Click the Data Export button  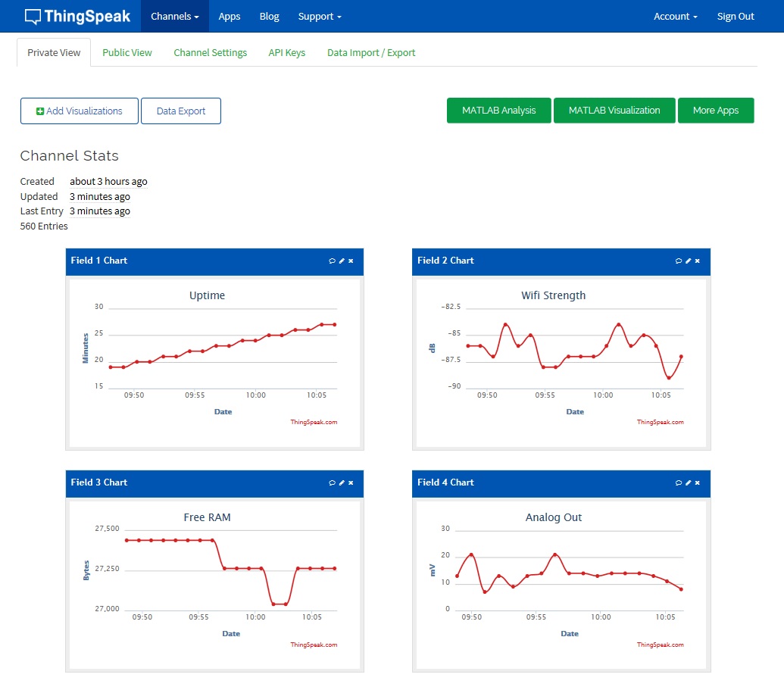point(181,111)
